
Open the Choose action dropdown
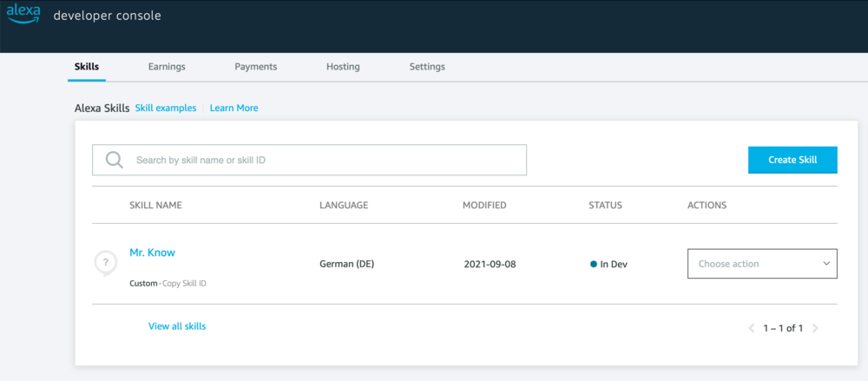(x=762, y=264)
